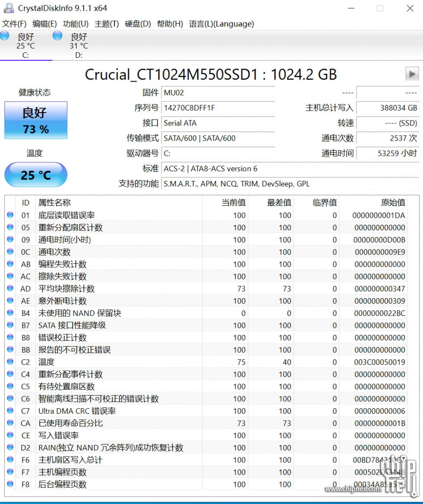Select the 底层读取错误率 attribute row

pos(206,215)
